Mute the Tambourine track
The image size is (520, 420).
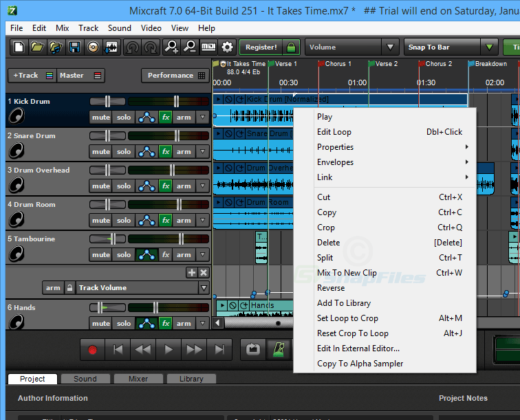[x=101, y=255]
